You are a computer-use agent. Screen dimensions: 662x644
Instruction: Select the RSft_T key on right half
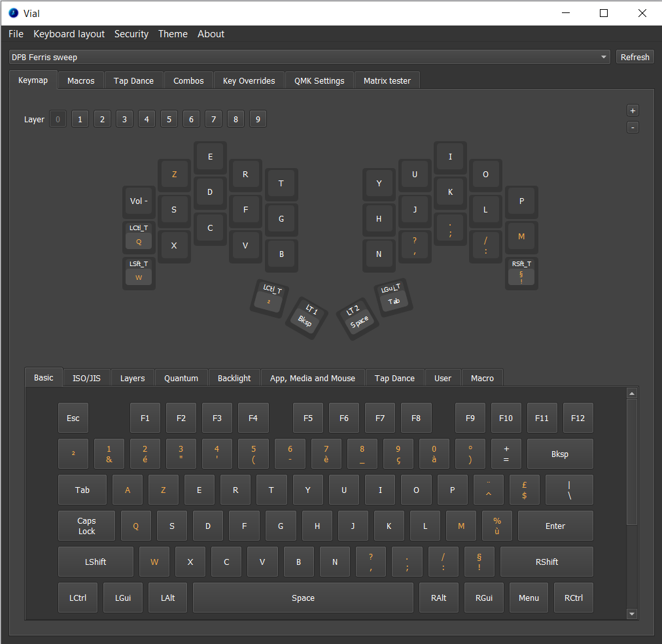coord(521,273)
